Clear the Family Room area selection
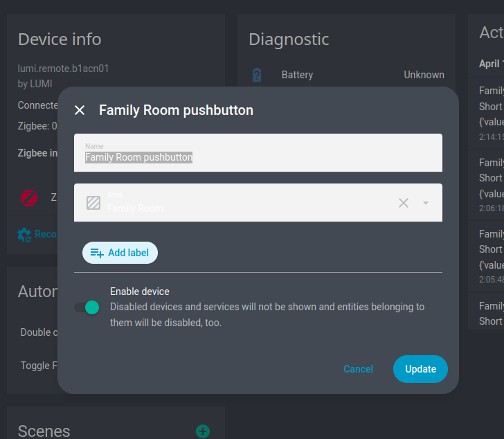Image resolution: width=504 pixels, height=439 pixels. pos(404,203)
